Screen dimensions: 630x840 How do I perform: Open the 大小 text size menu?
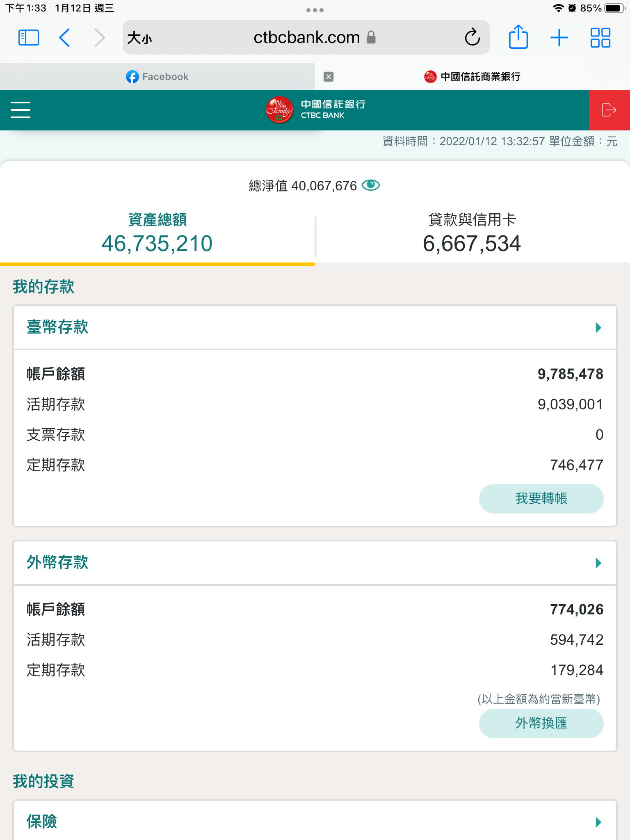pos(139,38)
